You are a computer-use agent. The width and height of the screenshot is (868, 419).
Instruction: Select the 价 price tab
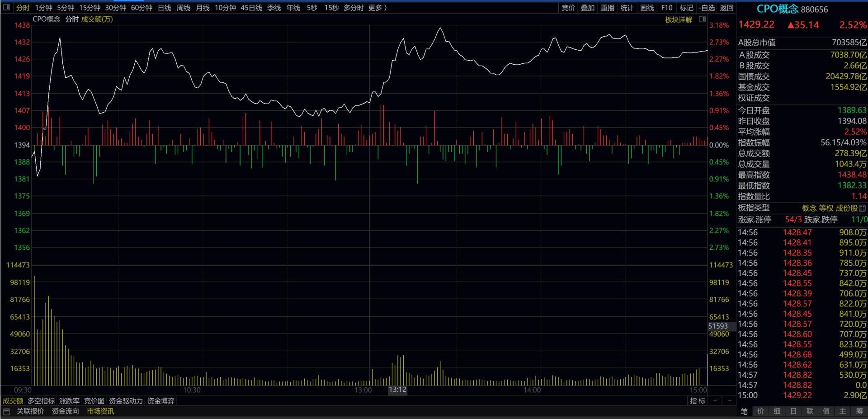tap(760, 411)
